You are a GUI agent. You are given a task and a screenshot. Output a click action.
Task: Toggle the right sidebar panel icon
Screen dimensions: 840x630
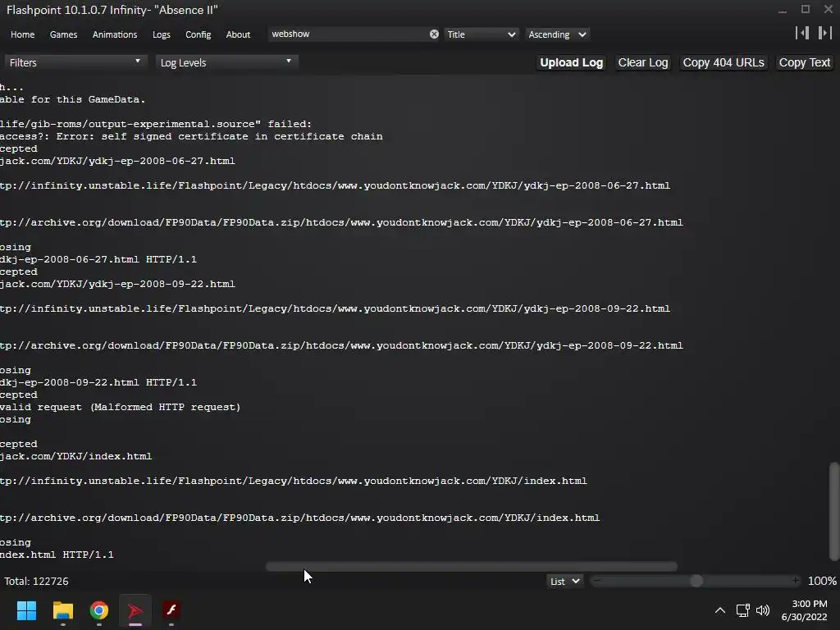825,33
